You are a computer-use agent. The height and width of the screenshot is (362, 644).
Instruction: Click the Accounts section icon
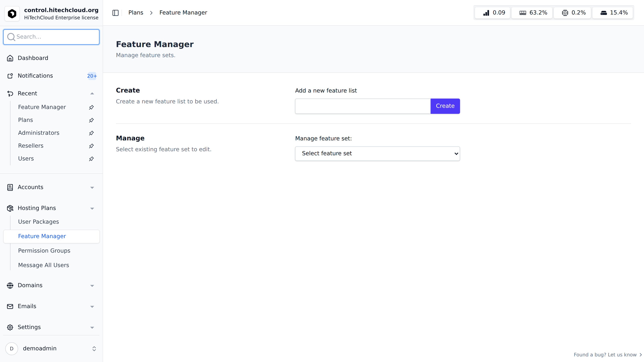[x=10, y=187]
